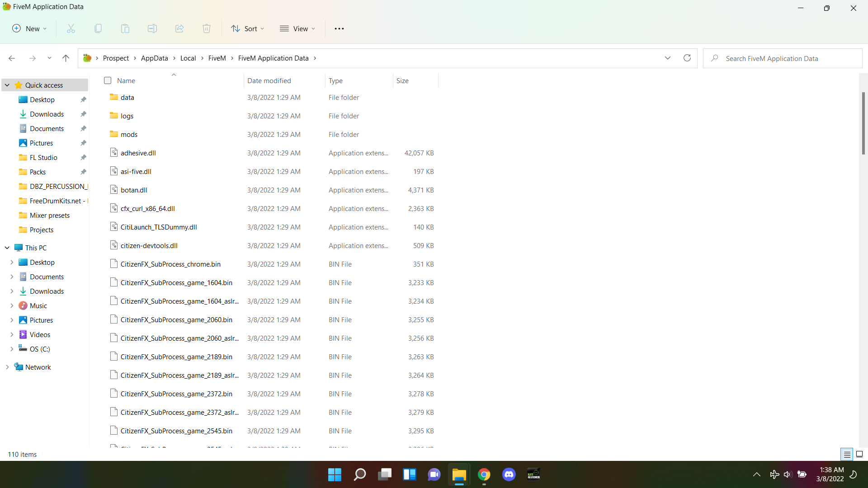
Task: Open Mixer presets in Quick access
Action: point(50,215)
